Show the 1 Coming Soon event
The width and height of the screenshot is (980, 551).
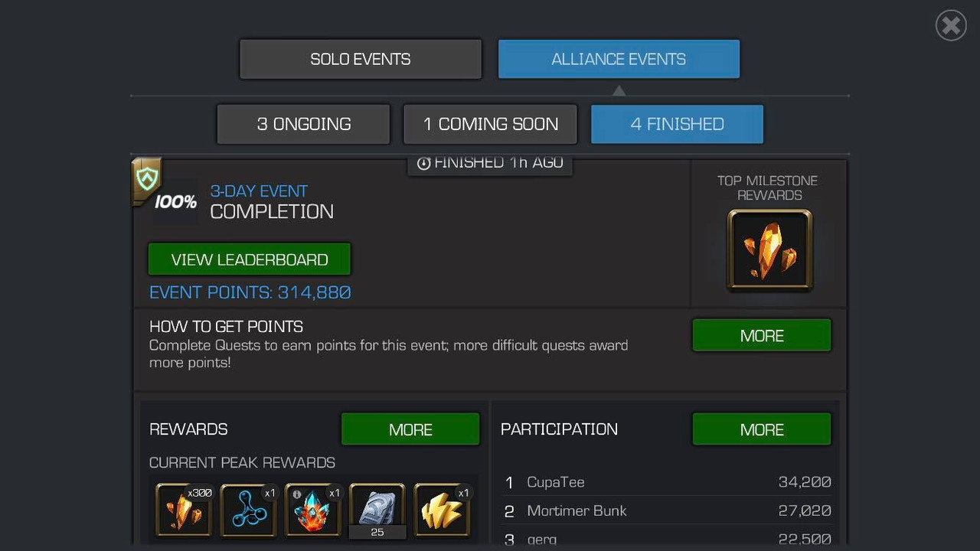[x=490, y=124]
